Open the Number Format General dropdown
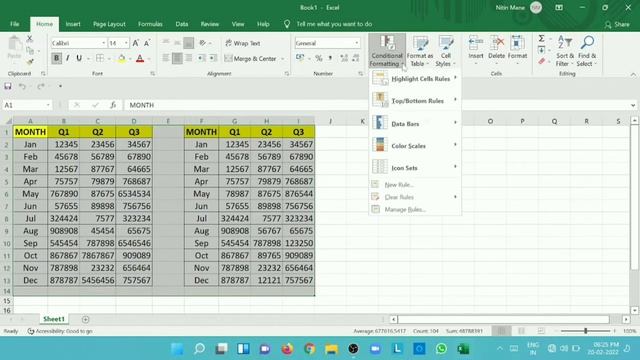 click(356, 43)
